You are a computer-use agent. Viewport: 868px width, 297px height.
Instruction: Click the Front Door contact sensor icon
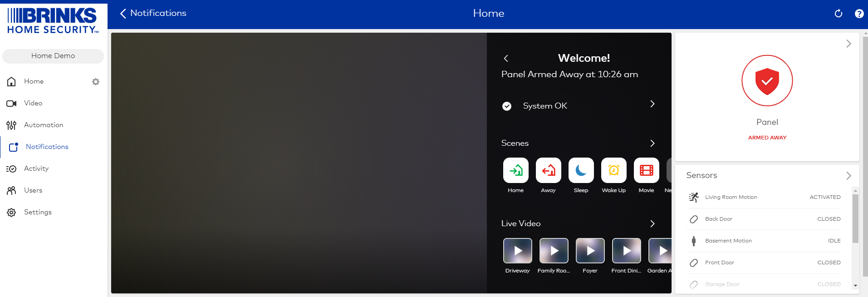tap(694, 263)
